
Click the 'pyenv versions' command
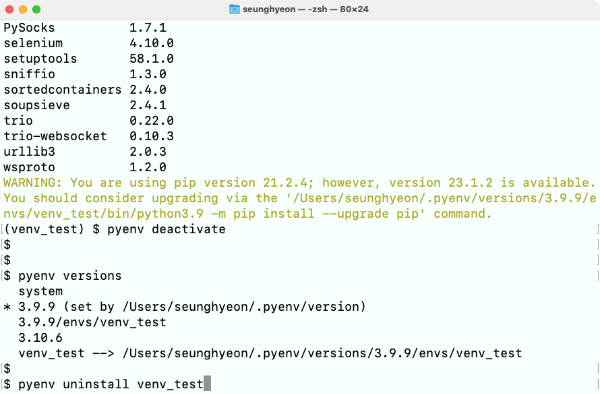tap(70, 276)
